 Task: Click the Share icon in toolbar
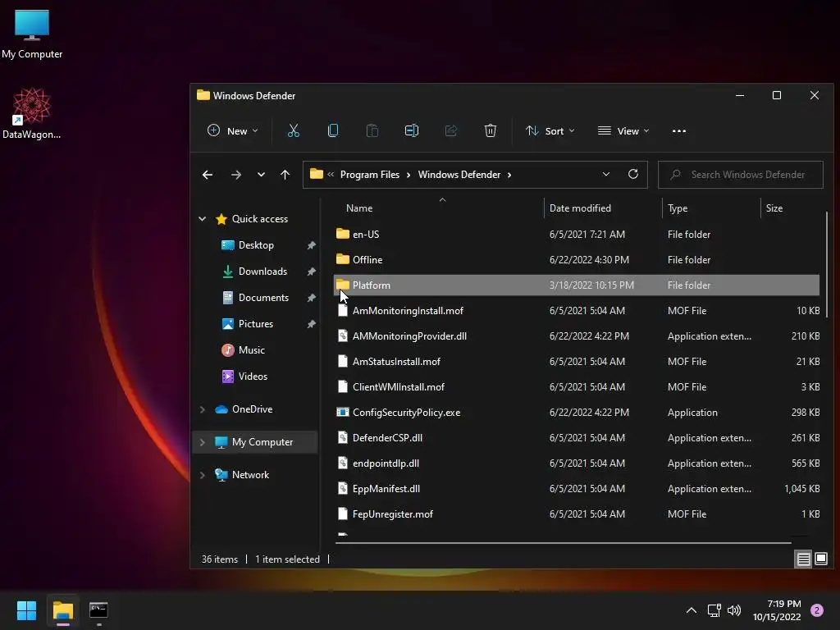click(451, 130)
